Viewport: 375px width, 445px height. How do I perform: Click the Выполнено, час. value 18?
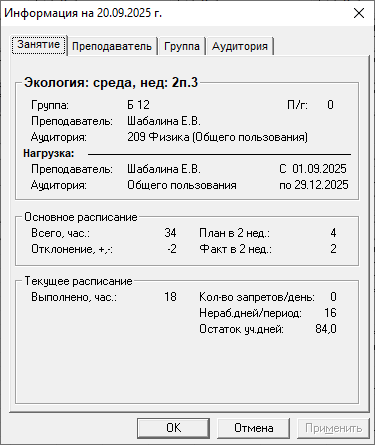(170, 297)
